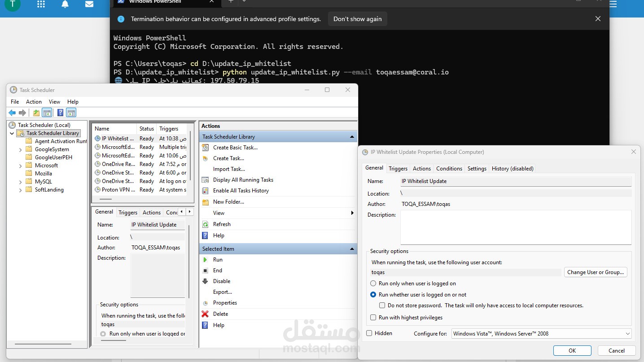This screenshot has width=644, height=362.
Task: Click the Name field containing 'IP Whitelist Update'
Action: coord(516,181)
